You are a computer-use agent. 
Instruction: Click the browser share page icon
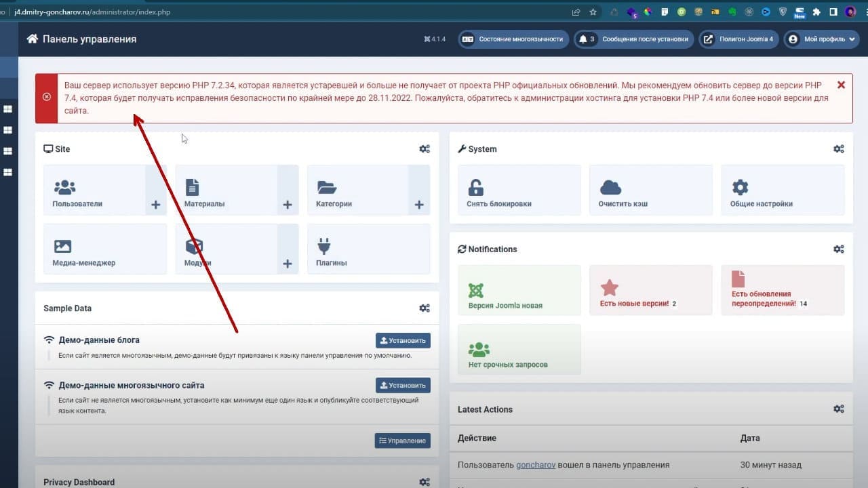576,12
